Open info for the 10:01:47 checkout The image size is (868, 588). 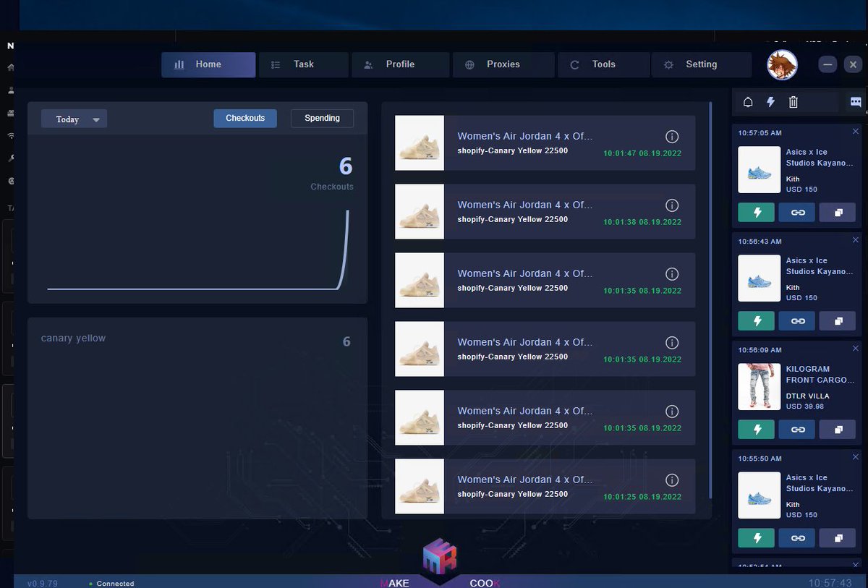[671, 137]
